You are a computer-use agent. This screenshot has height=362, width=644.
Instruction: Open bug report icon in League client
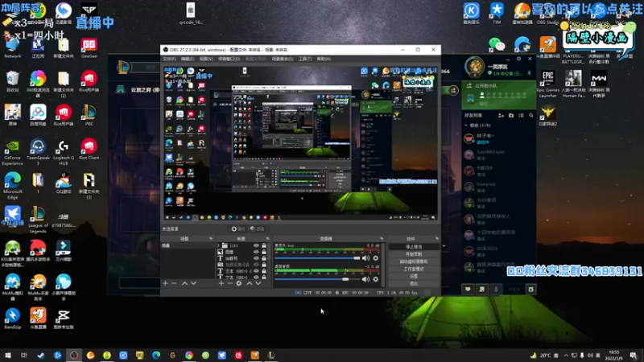530,290
